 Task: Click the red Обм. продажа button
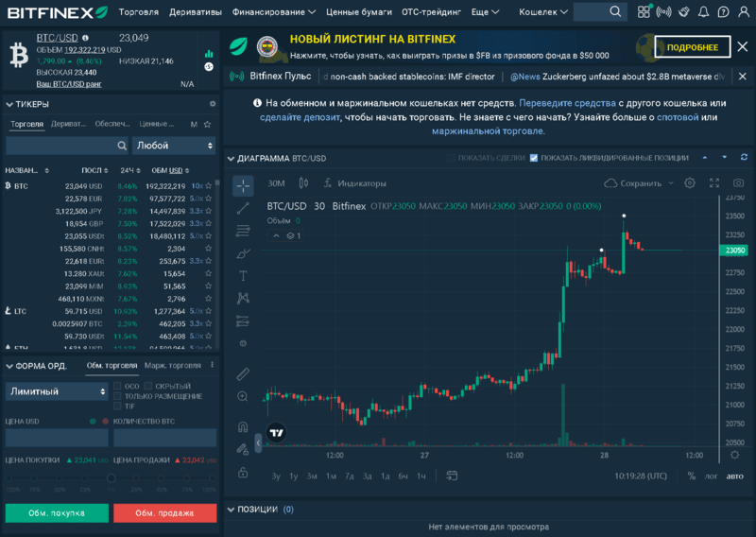click(x=164, y=512)
